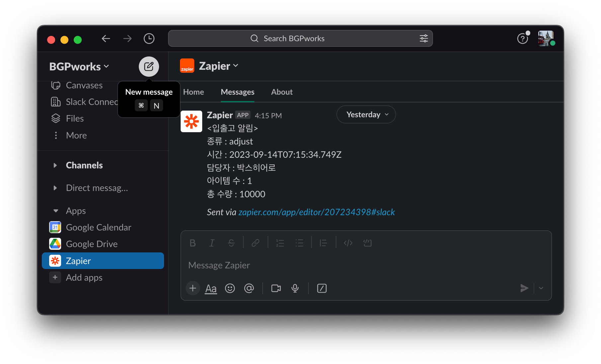Click the Zapier sender name
This screenshot has width=601, height=364.
pyautogui.click(x=220, y=115)
